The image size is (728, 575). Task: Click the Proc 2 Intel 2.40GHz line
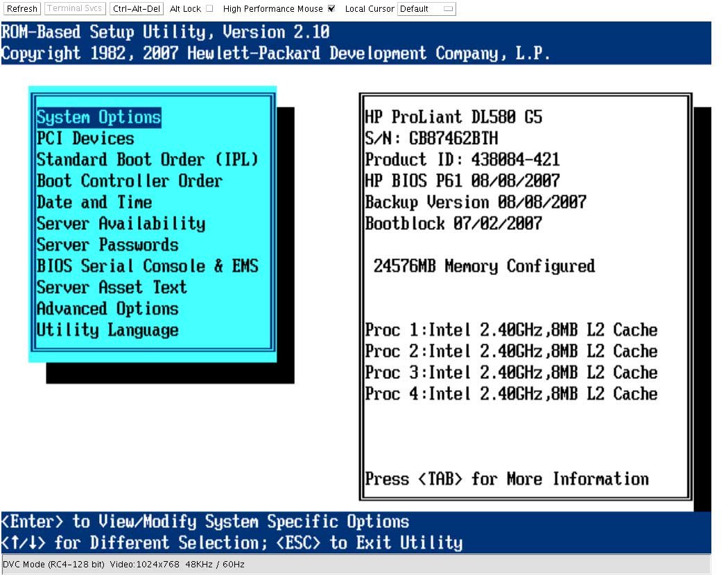point(511,351)
